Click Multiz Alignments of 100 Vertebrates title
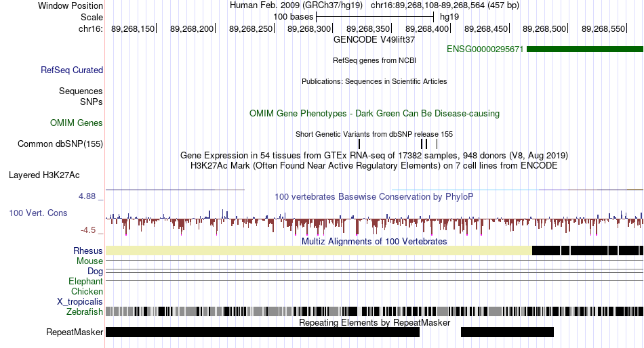Viewport: 644px width, 348px height. 374,241
